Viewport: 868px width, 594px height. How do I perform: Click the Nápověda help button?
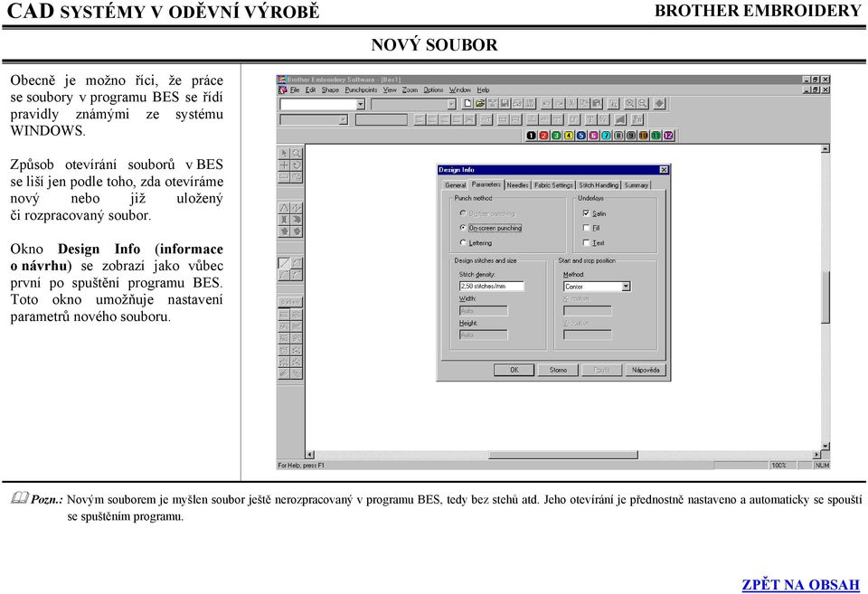(646, 370)
